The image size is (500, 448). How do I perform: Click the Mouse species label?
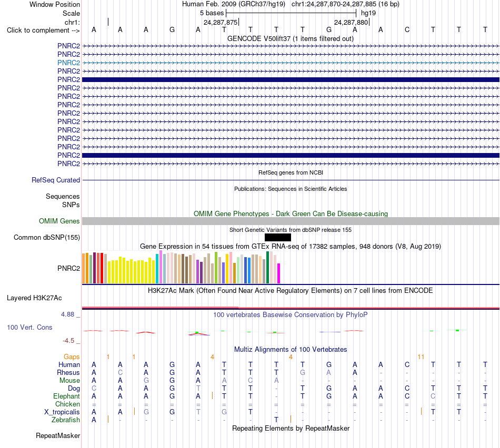coord(69,381)
